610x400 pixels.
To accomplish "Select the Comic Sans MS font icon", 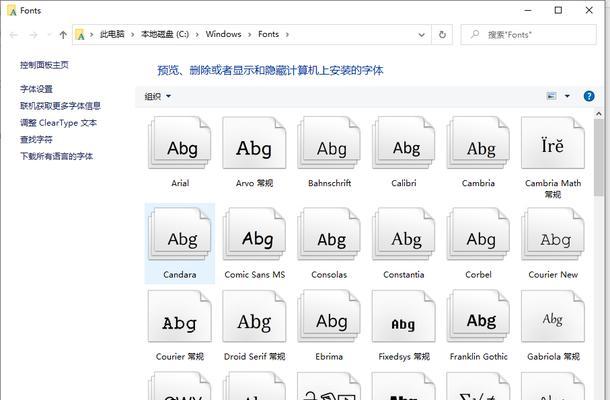I will coord(254,234).
